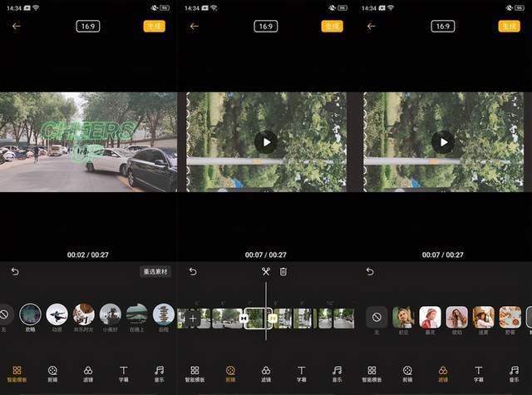Image resolution: width=532 pixels, height=395 pixels.
Task: Open the white transition icon between clips
Action: click(244, 318)
